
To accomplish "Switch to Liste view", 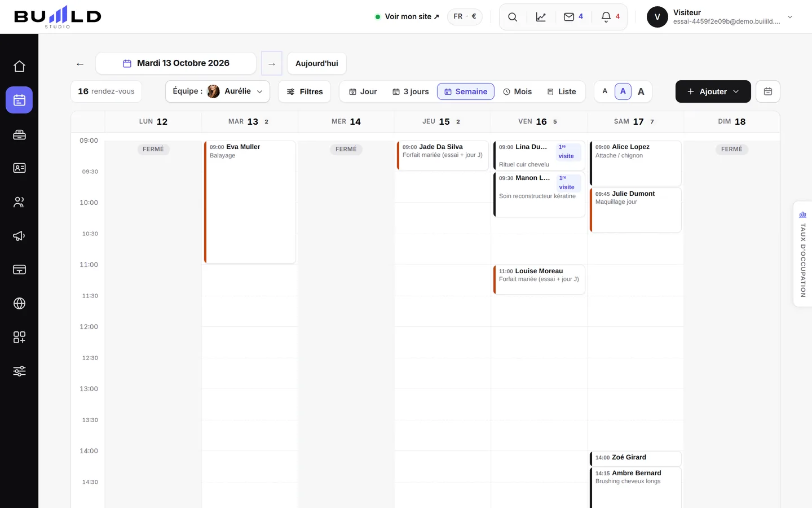I will (562, 91).
